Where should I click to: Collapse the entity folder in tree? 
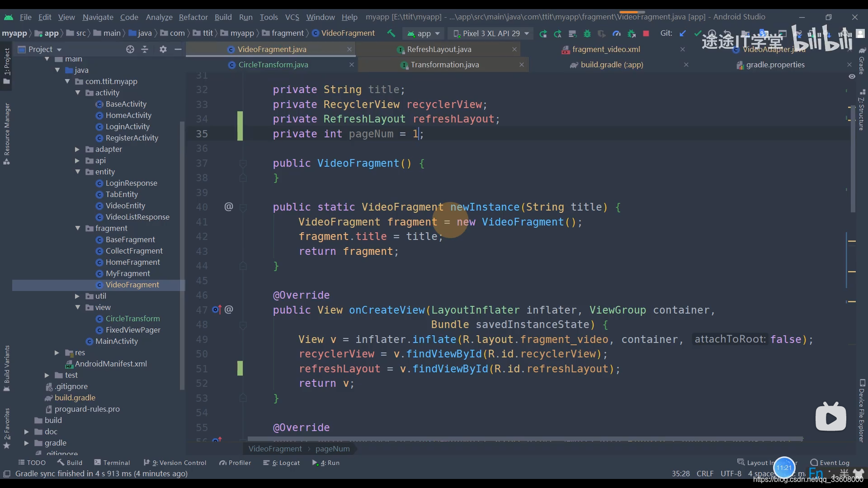(78, 172)
